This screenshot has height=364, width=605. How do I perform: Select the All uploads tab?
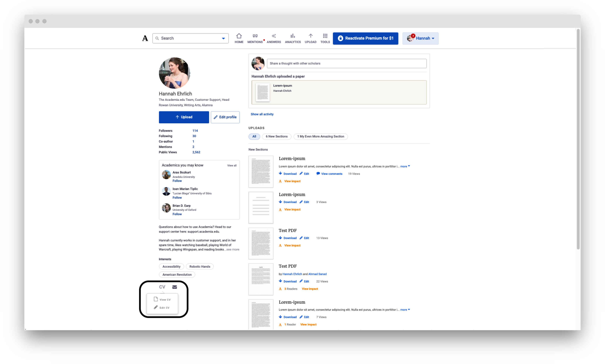click(x=254, y=136)
